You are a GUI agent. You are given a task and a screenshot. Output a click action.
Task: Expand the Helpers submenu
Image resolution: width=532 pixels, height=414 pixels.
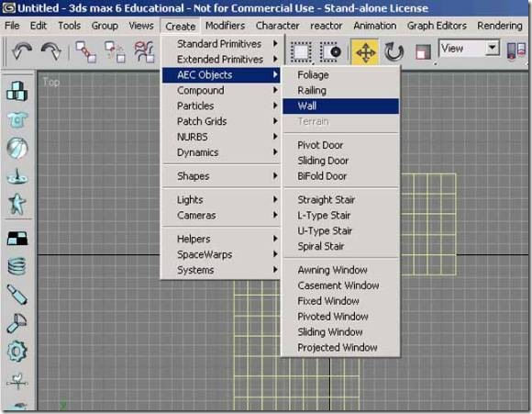(221, 239)
